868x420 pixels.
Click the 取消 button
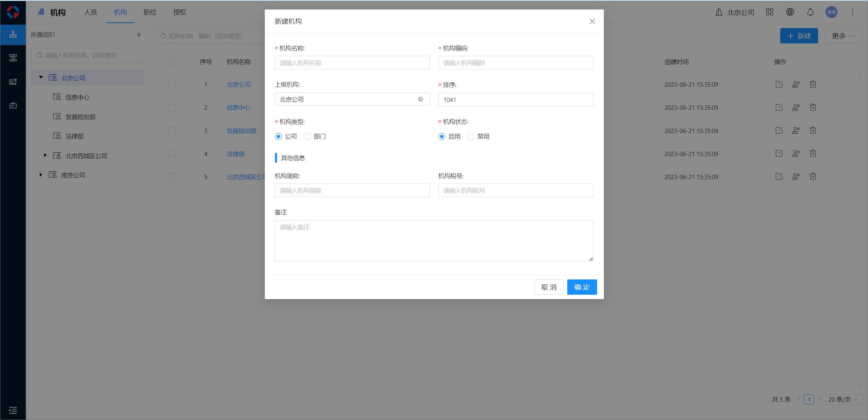click(549, 287)
